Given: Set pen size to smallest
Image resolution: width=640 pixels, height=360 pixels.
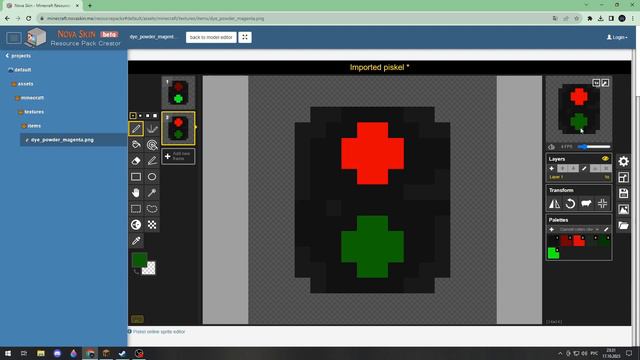Looking at the screenshot, I should coord(133,116).
